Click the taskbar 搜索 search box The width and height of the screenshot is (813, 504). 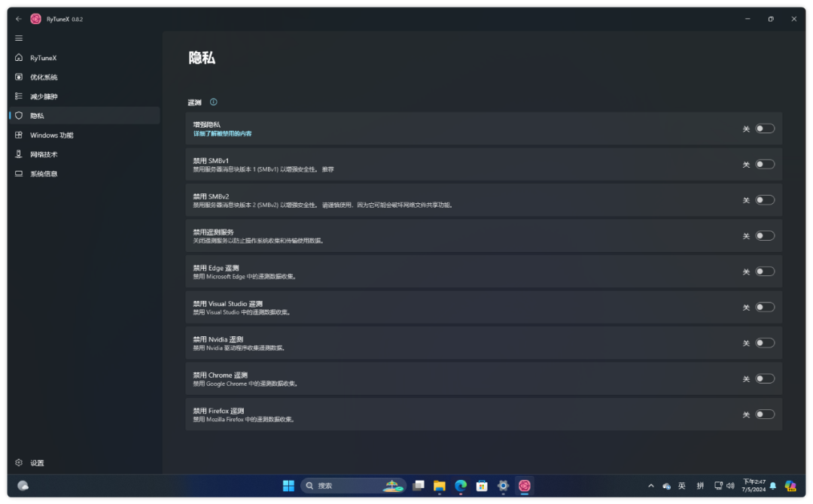click(x=352, y=485)
